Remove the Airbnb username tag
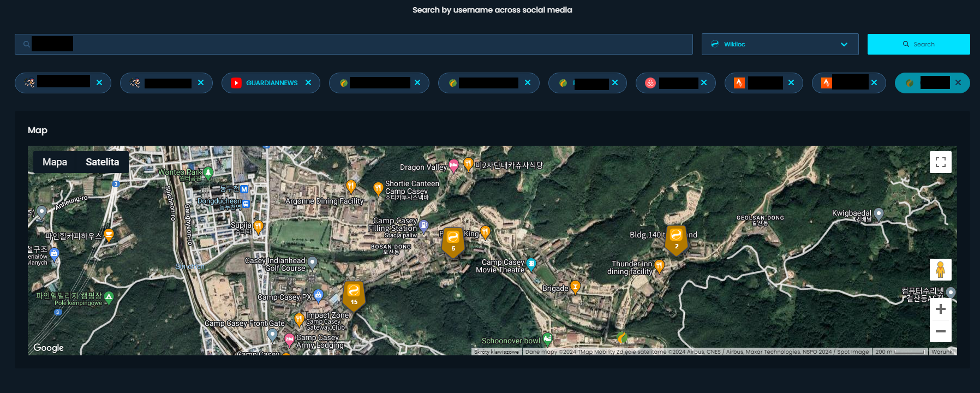 tap(704, 83)
